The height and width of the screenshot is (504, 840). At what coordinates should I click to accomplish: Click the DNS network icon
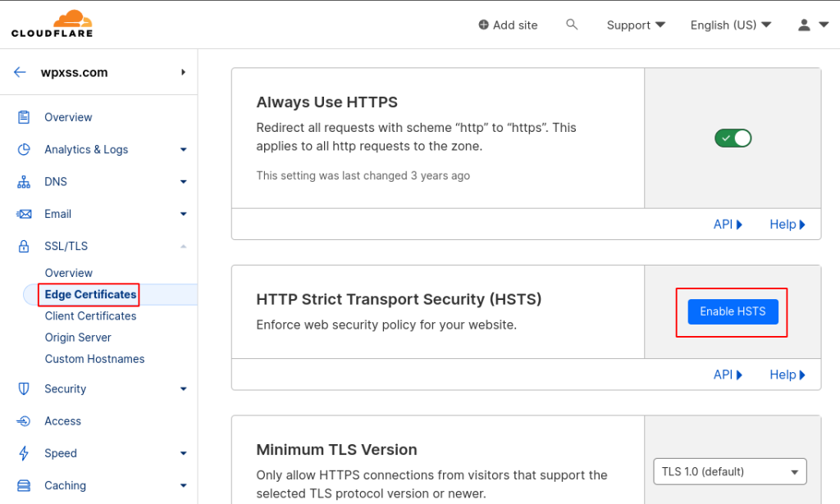pyautogui.click(x=24, y=182)
